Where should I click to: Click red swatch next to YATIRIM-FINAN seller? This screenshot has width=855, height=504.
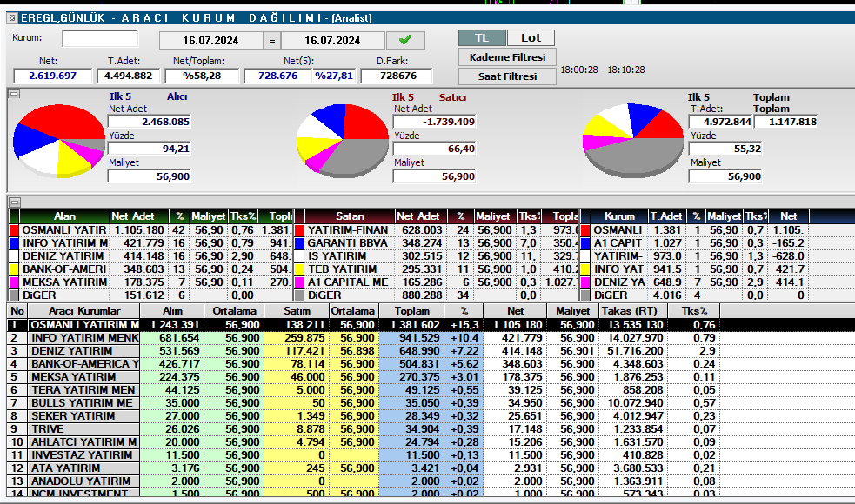pos(299,230)
